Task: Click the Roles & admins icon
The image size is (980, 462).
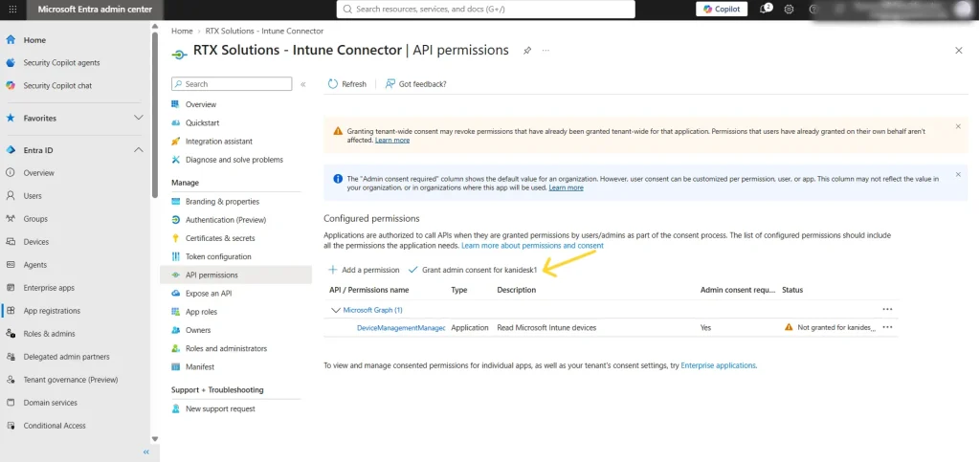Action: click(10, 334)
